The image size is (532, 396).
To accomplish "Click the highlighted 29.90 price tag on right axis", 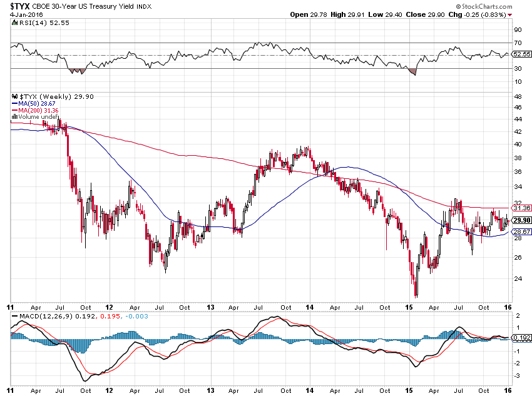I will [521, 220].
